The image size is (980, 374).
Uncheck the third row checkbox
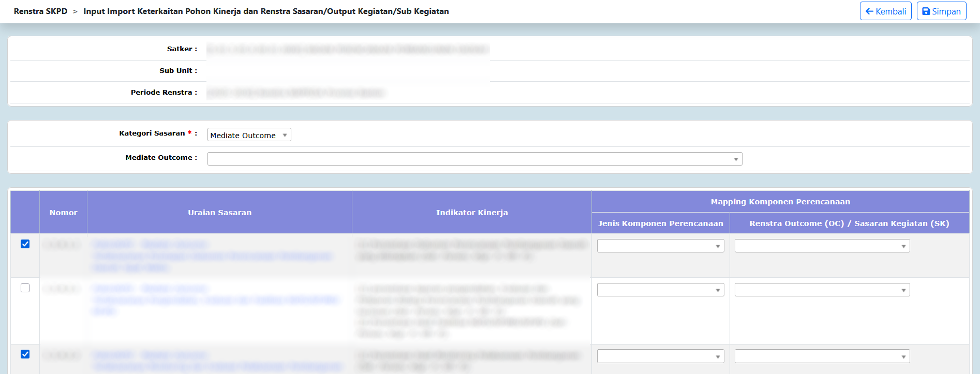[25, 354]
